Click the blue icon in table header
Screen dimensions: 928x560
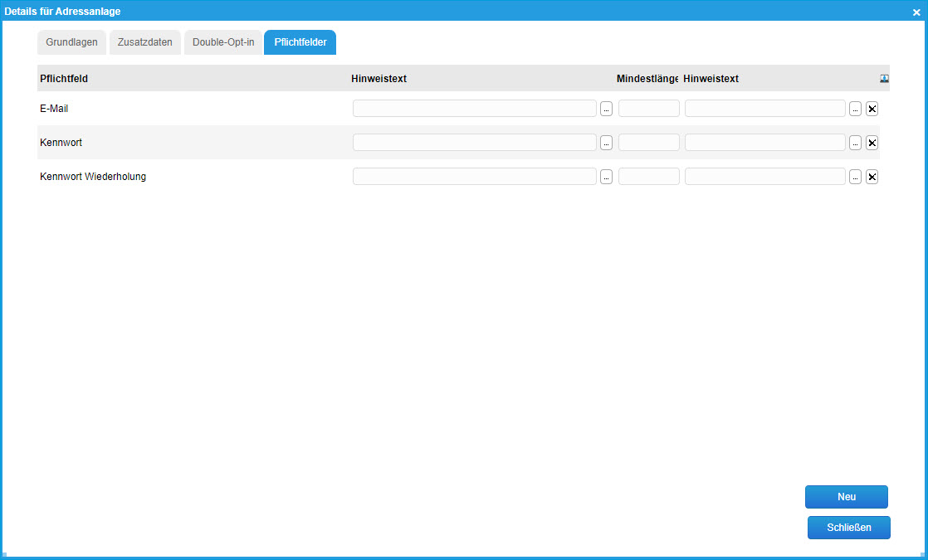(x=884, y=79)
